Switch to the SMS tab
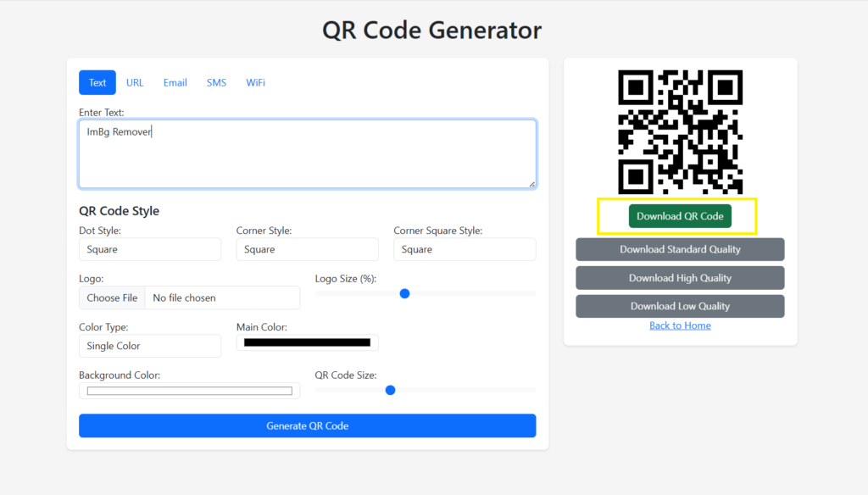 (216, 82)
